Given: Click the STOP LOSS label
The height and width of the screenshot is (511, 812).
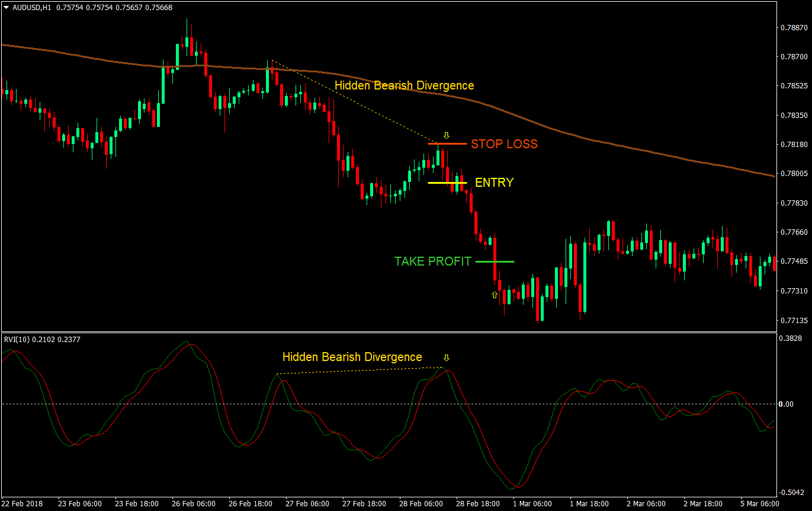Looking at the screenshot, I should pyautogui.click(x=504, y=144).
